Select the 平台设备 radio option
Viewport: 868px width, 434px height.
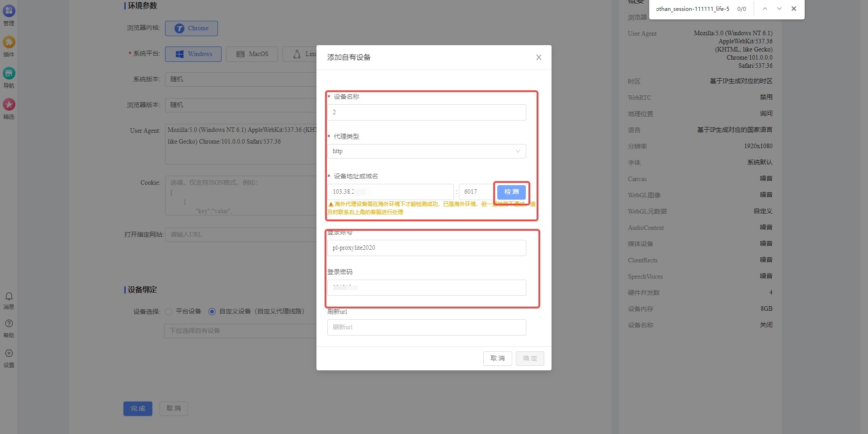point(169,312)
